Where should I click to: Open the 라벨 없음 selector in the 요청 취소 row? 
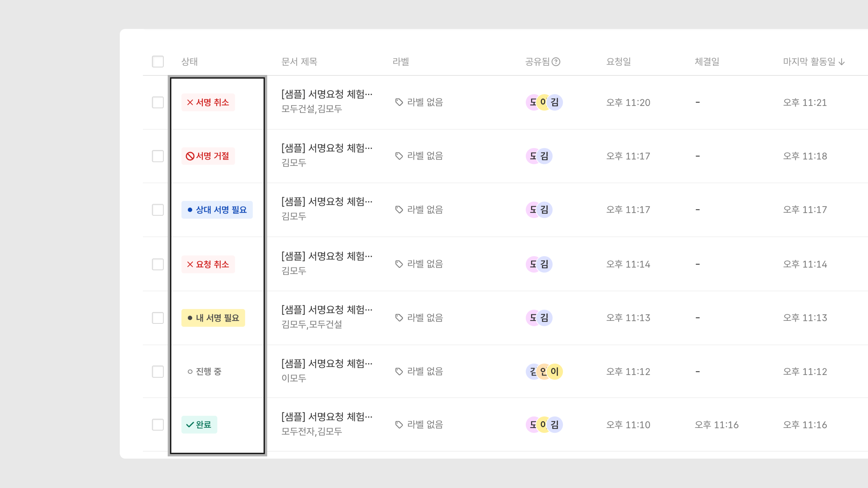click(x=419, y=264)
